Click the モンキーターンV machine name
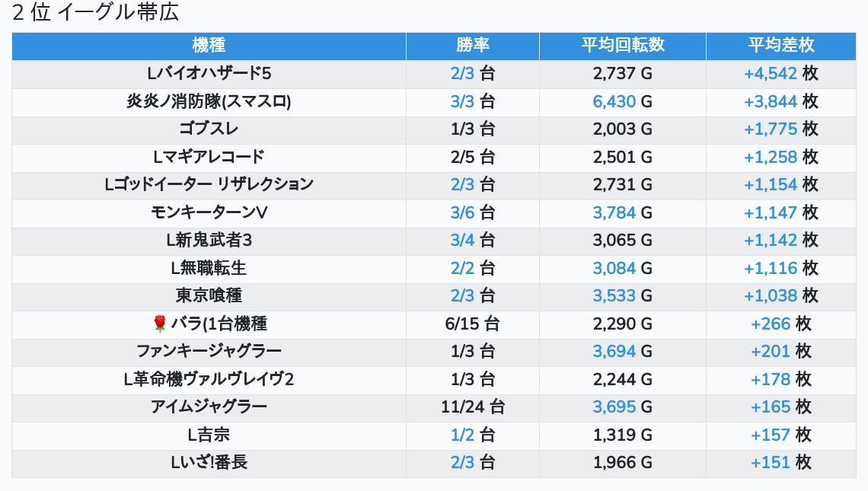The image size is (868, 491). 209,212
